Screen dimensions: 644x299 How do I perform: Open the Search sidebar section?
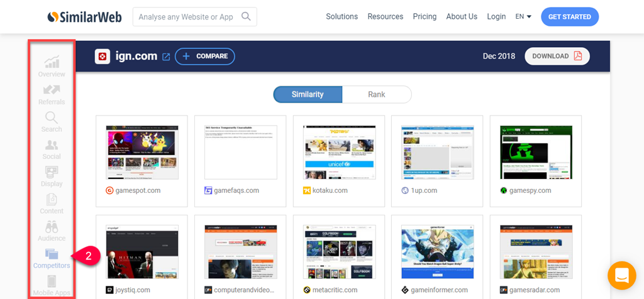tap(52, 122)
